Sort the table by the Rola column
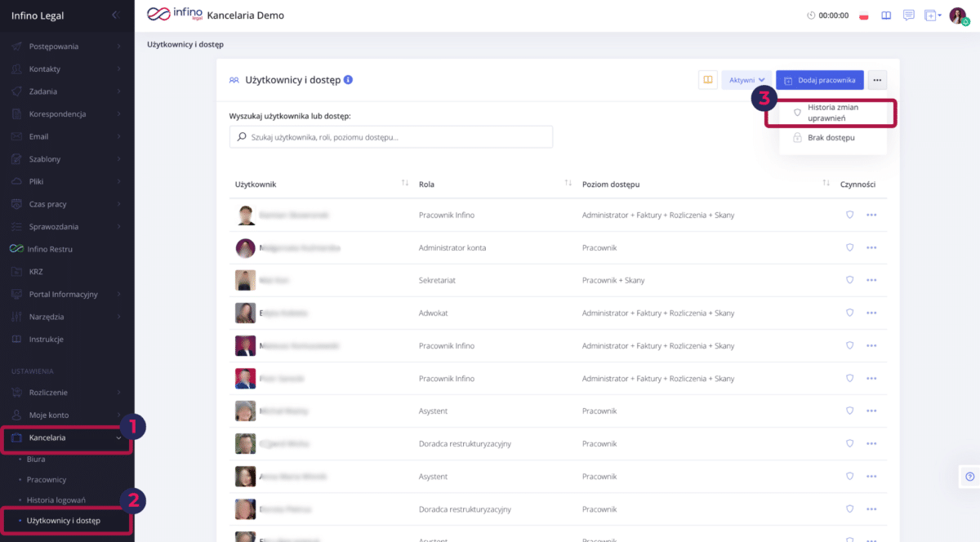Image resolution: width=980 pixels, height=542 pixels. [568, 184]
